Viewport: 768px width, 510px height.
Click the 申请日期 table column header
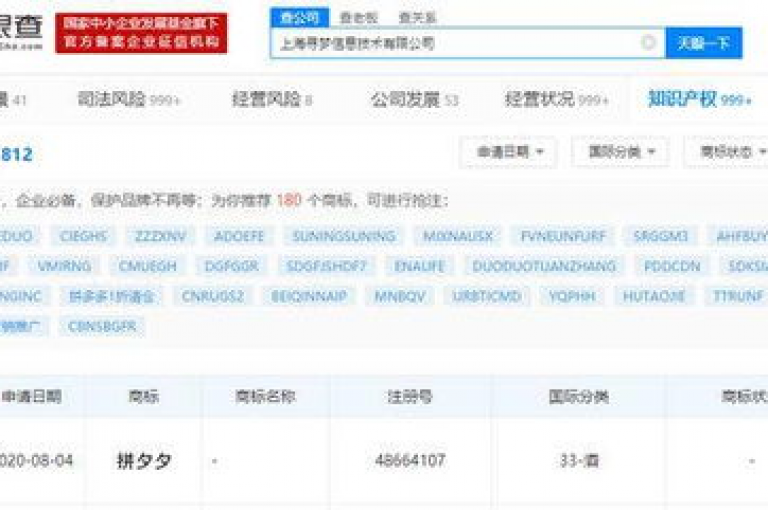click(32, 396)
